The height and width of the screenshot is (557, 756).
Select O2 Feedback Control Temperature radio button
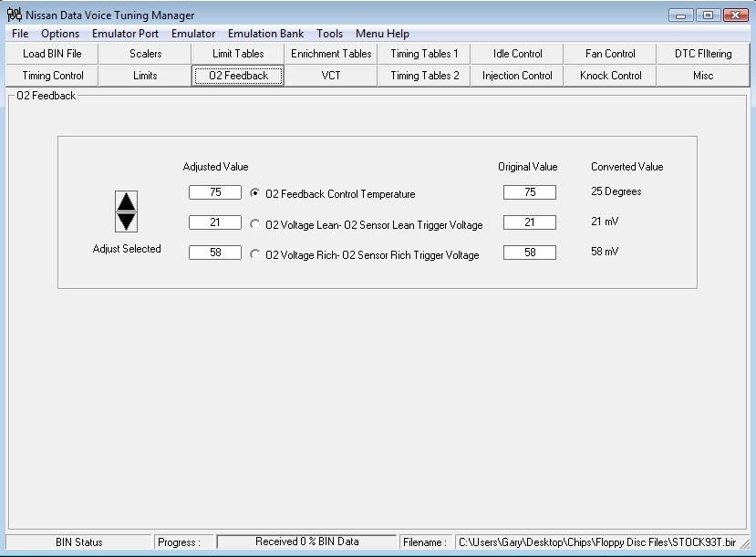[x=254, y=193]
